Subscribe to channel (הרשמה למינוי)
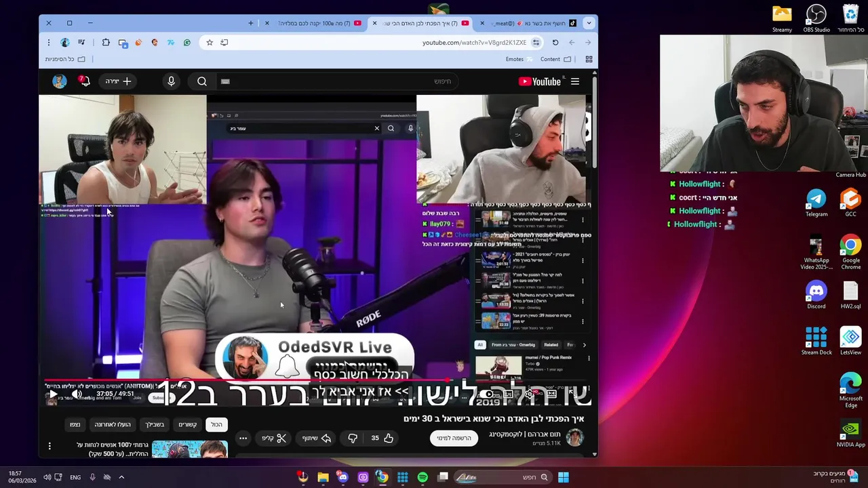The width and height of the screenshot is (868, 488). (x=454, y=438)
